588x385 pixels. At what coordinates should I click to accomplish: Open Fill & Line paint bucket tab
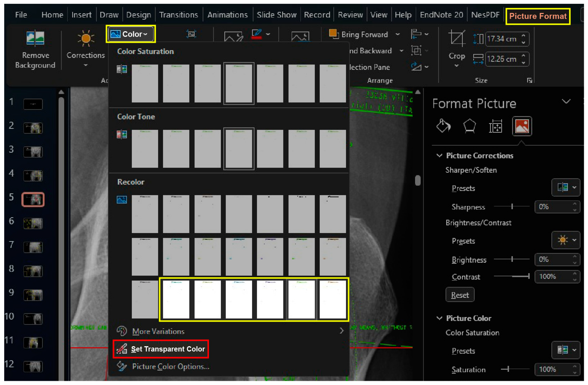443,126
